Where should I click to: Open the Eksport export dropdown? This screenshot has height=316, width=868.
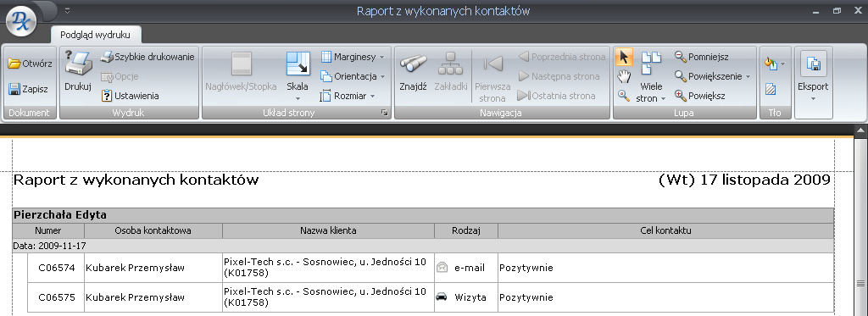(x=813, y=76)
